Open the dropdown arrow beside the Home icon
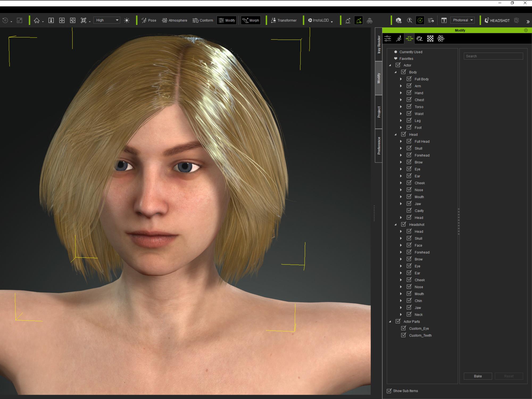 (43, 22)
